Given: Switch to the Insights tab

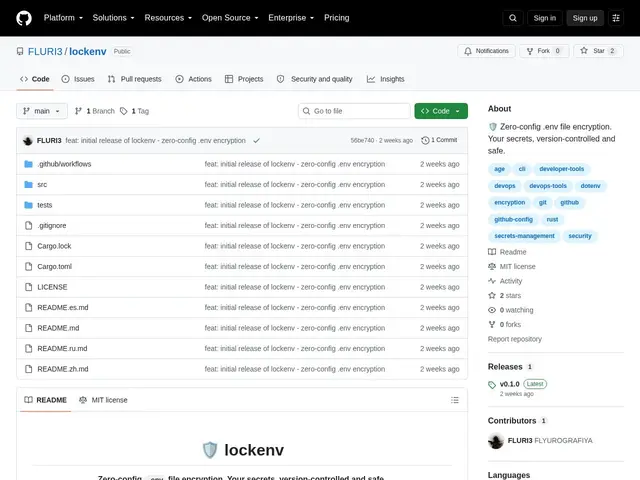Looking at the screenshot, I should 385,79.
